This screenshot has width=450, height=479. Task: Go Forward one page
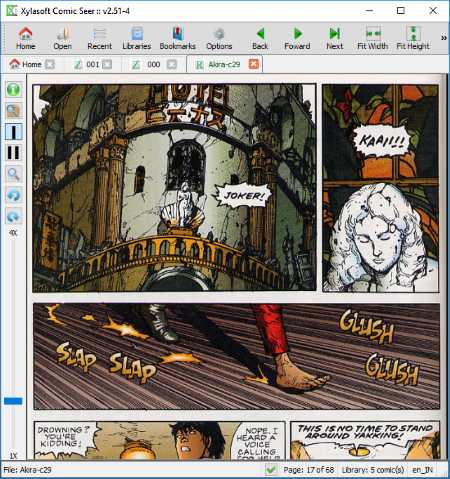[297, 38]
